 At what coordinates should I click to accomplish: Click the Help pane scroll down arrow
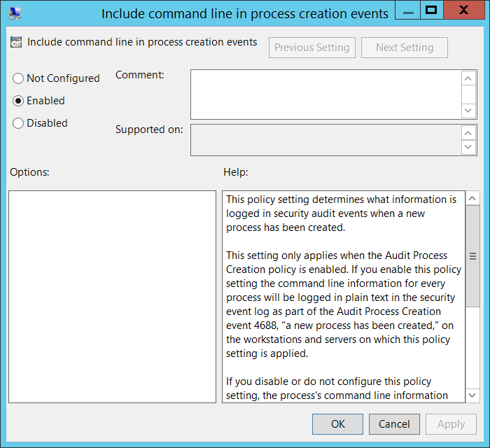pos(473,395)
